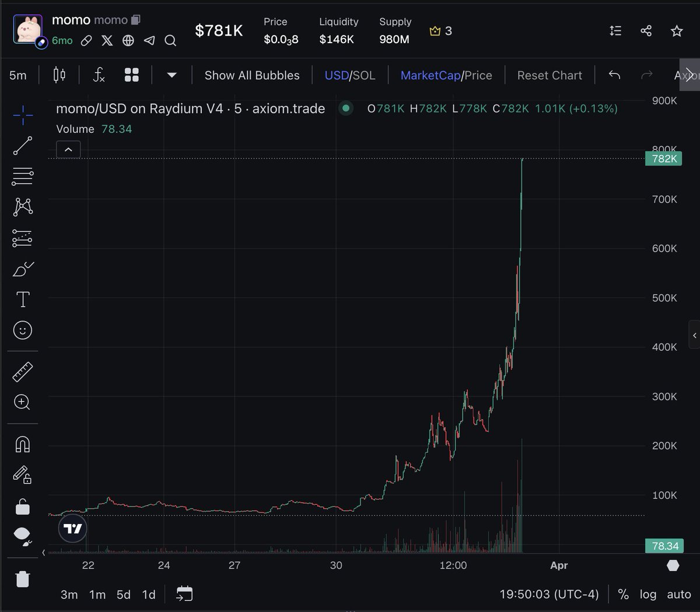700x612 pixels.
Task: Toggle log scale mode
Action: [648, 595]
